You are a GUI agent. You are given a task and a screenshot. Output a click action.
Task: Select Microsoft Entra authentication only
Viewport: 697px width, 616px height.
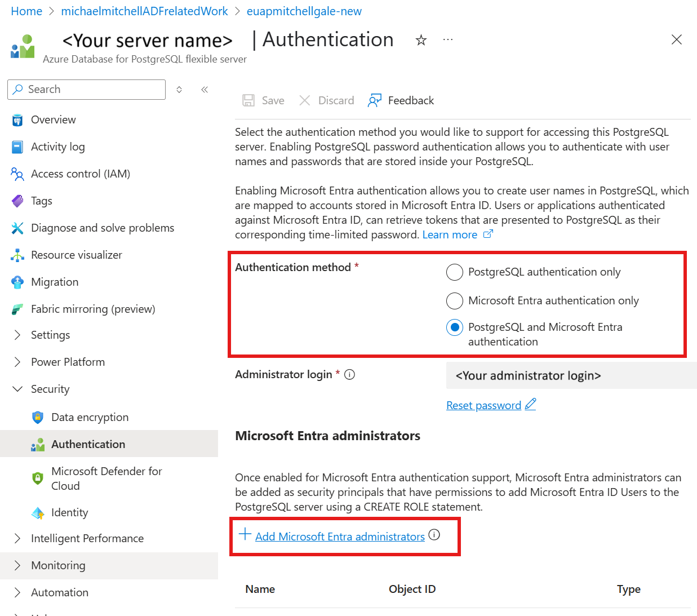point(455,301)
